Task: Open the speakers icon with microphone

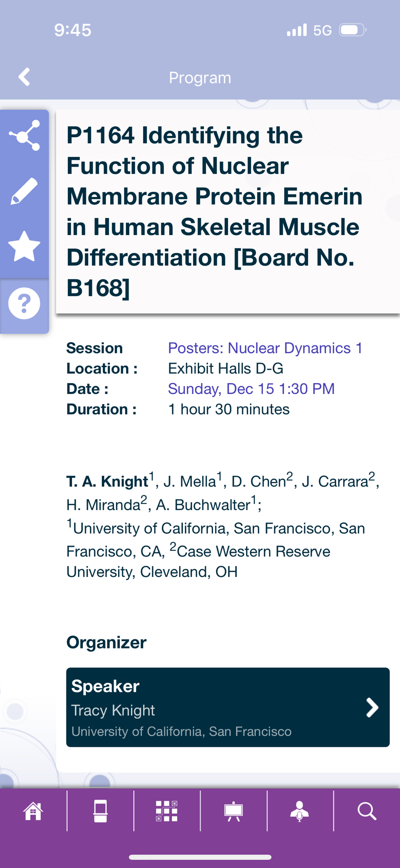Action: (300, 811)
